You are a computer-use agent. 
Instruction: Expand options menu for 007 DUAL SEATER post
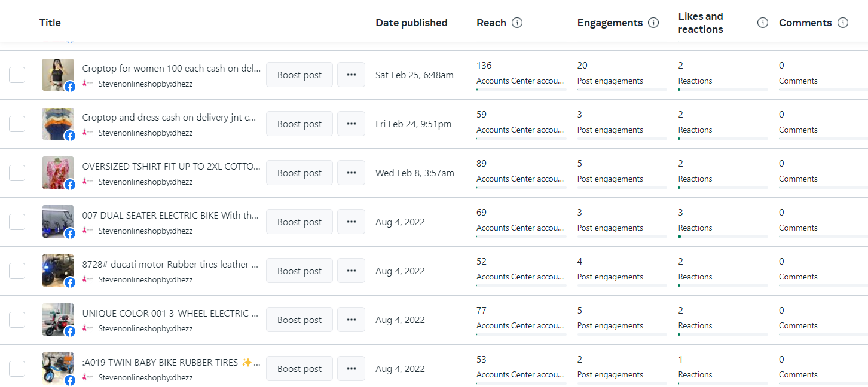(351, 222)
